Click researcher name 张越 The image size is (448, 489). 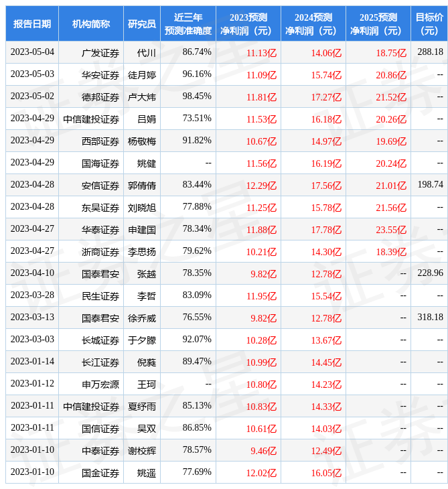pos(147,274)
